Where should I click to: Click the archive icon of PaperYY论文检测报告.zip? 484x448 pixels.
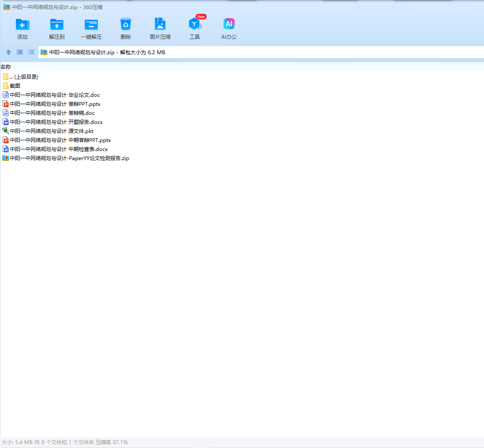pyautogui.click(x=6, y=158)
